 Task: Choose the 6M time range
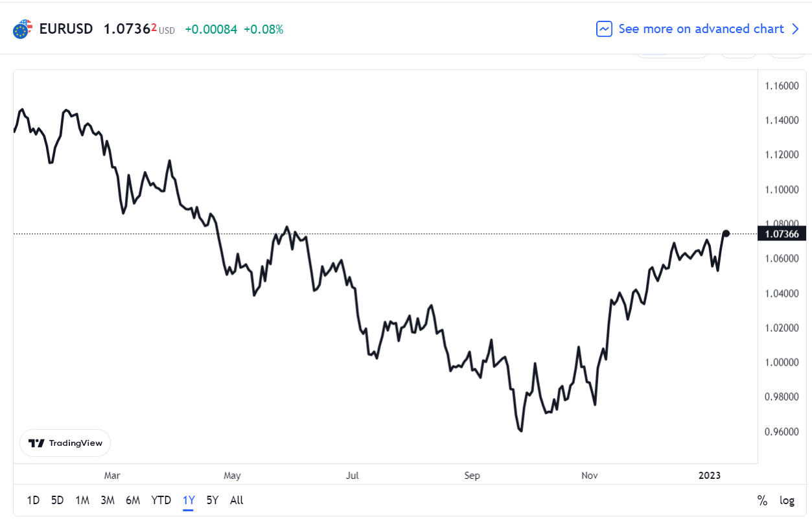(x=133, y=500)
